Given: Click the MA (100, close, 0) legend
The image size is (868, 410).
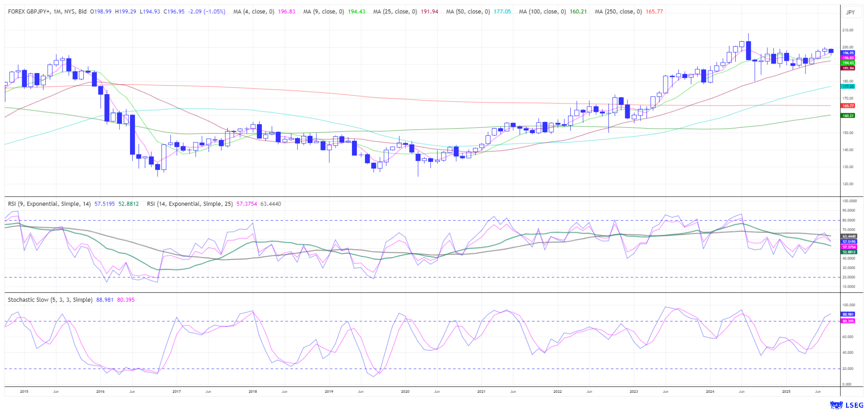Looking at the screenshot, I should (x=542, y=11).
